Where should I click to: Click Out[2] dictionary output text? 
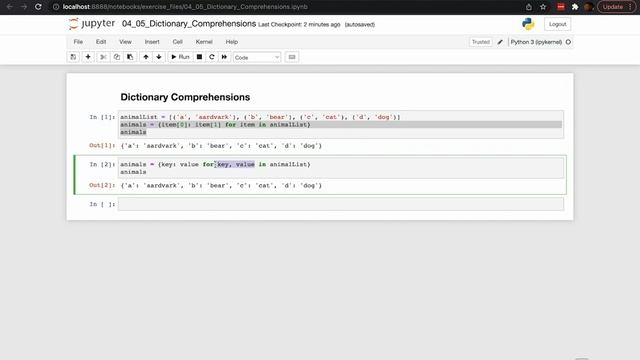pos(221,186)
